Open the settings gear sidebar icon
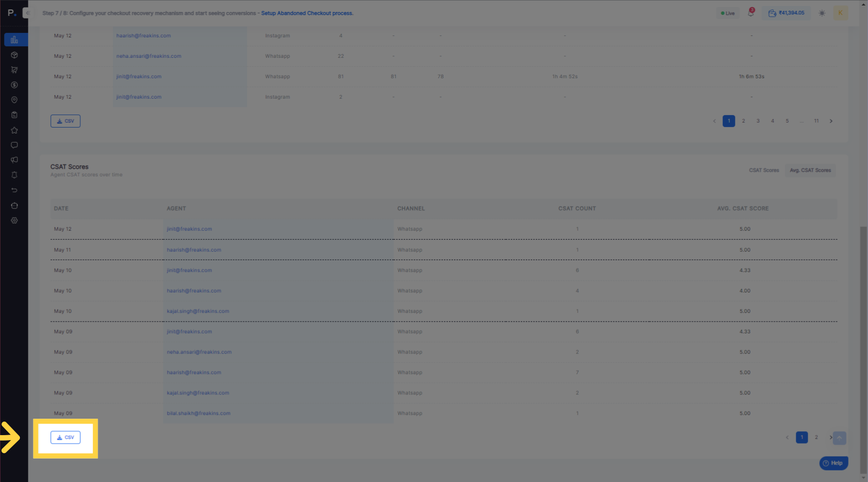This screenshot has width=868, height=482. click(x=14, y=220)
